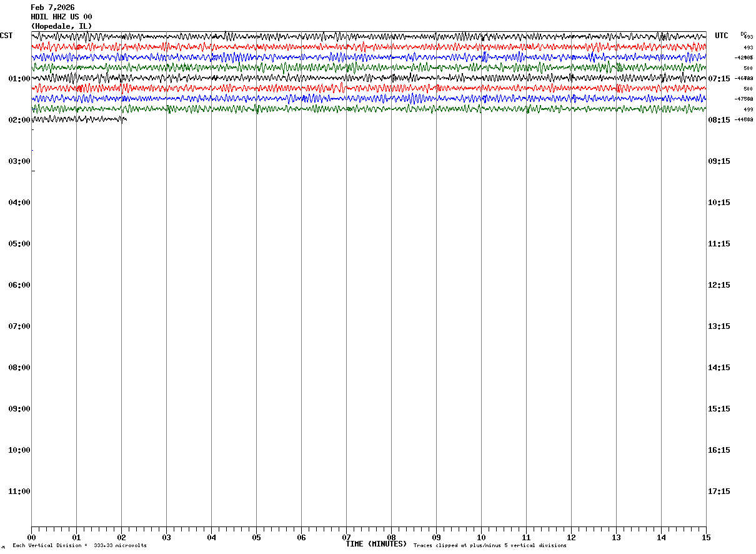Click the location label '(Hopedale, IL)'

click(x=61, y=26)
